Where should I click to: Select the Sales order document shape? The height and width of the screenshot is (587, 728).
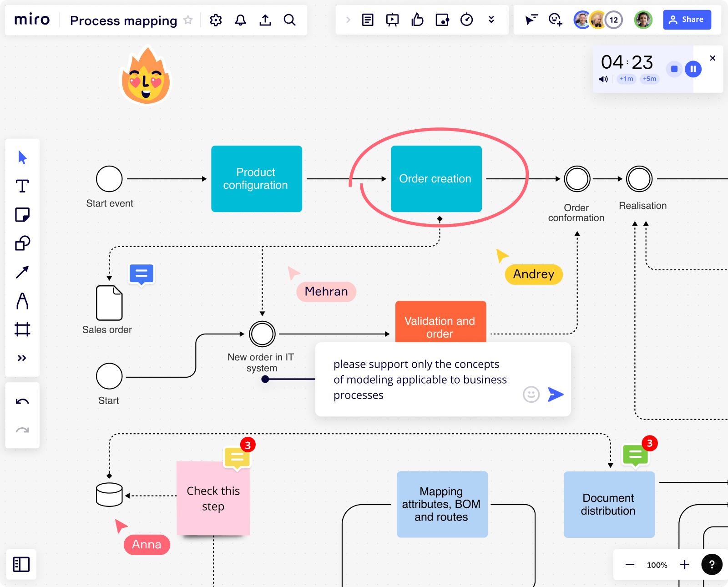point(109,303)
